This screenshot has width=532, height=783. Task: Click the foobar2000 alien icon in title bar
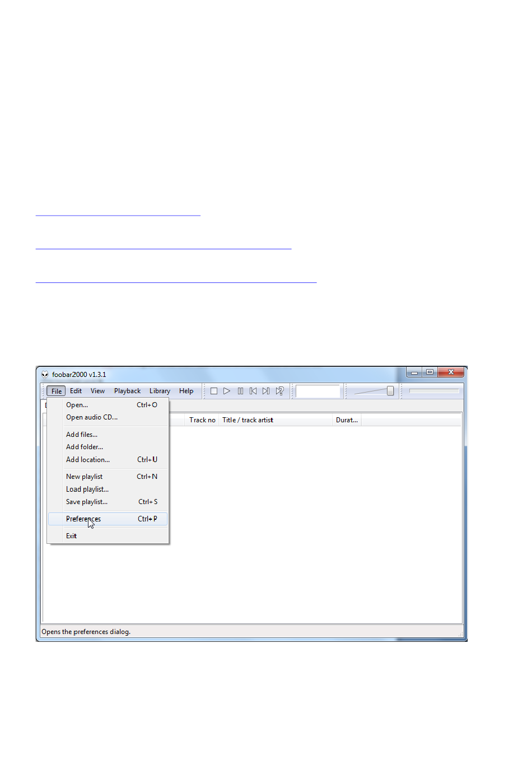coord(45,375)
